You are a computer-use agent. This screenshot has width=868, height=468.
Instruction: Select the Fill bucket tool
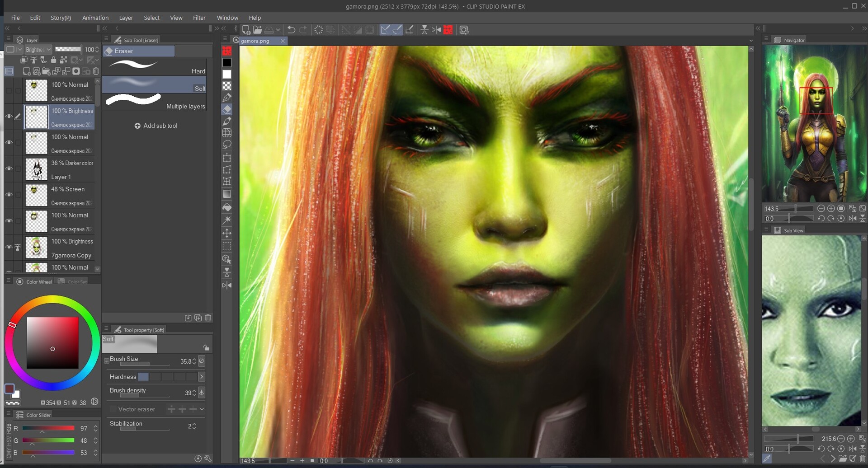click(227, 207)
